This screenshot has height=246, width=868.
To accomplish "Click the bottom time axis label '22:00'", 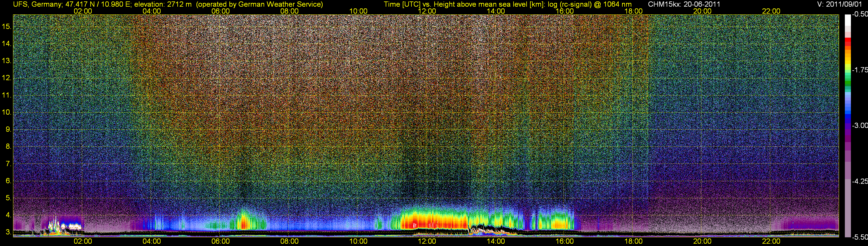I will point(771,241).
